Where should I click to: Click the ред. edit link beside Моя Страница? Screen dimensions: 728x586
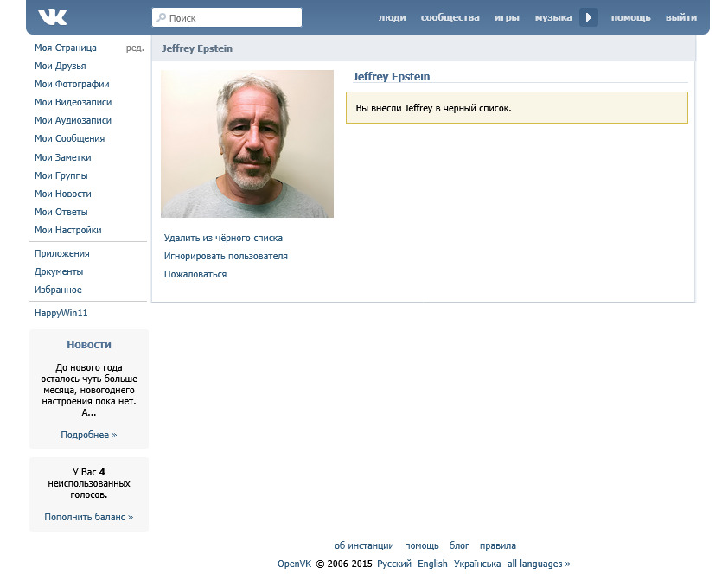coord(135,48)
